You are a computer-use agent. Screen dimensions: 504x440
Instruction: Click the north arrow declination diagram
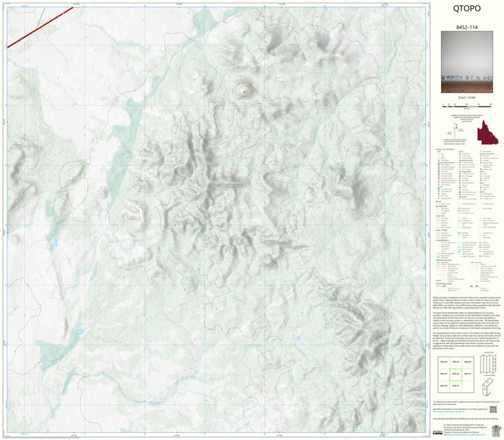(x=455, y=130)
